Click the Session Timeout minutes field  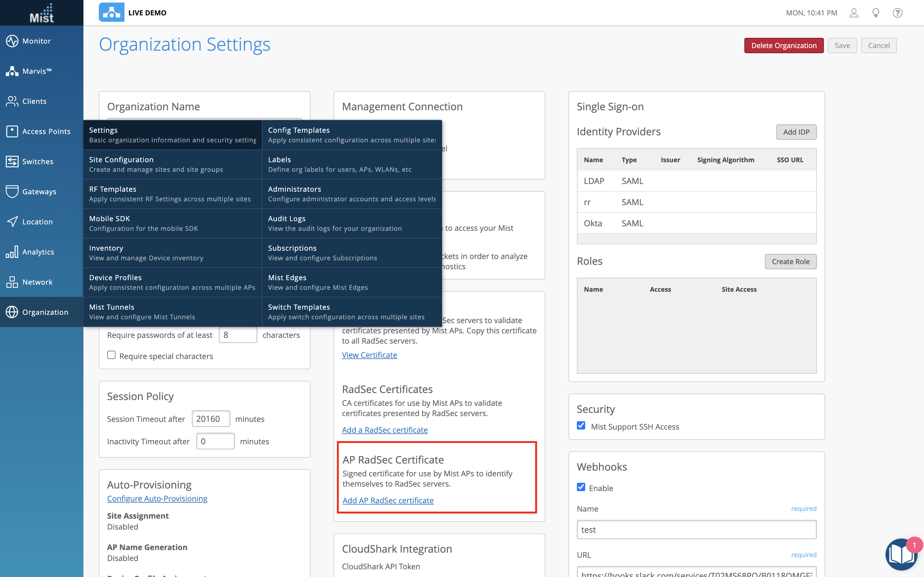(210, 419)
